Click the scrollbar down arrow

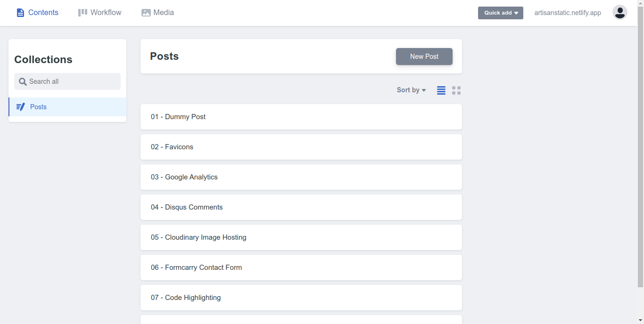(x=640, y=320)
